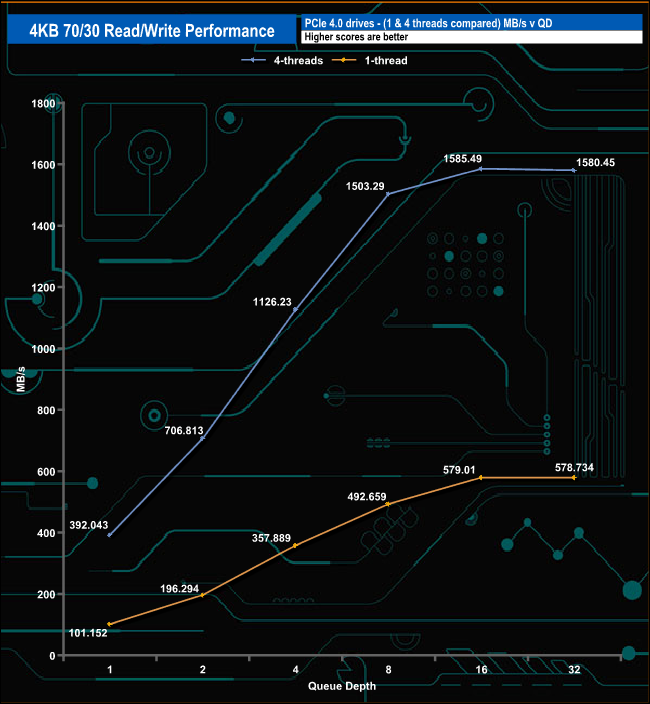This screenshot has height=704, width=650.
Task: Click the queue depth 1 x-axis label
Action: pos(110,670)
